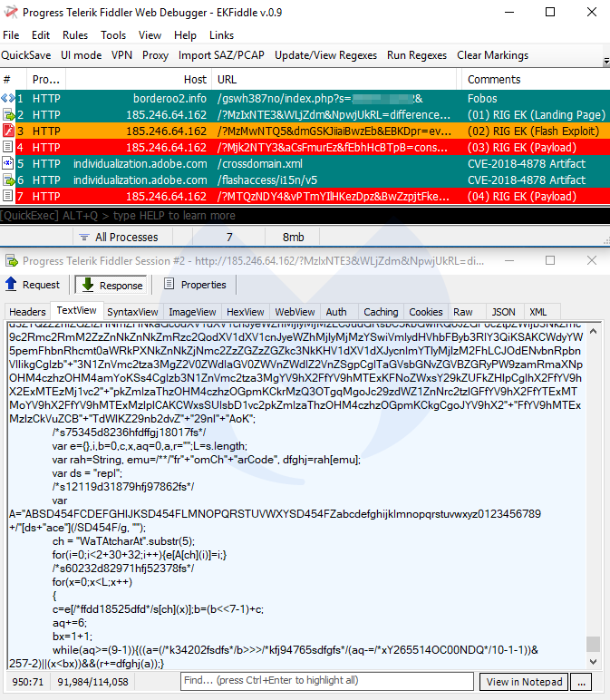Click TextView scrollbar down arrow
The width and height of the screenshot is (610, 700).
[x=593, y=662]
